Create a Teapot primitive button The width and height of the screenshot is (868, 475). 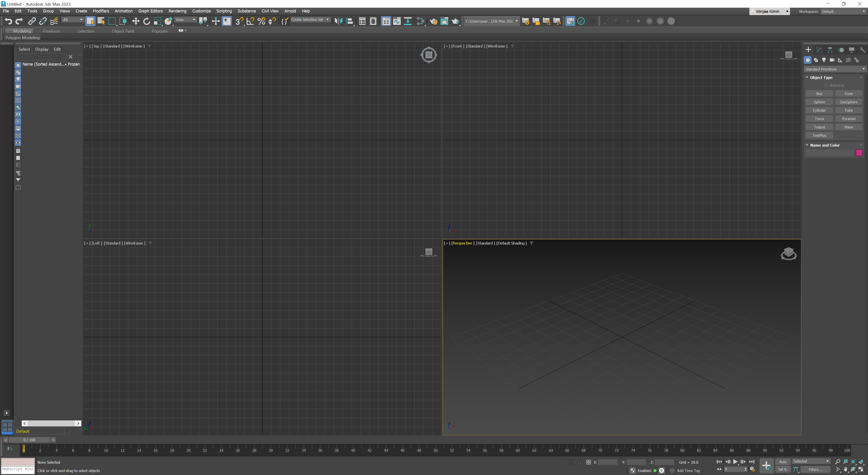coord(819,127)
